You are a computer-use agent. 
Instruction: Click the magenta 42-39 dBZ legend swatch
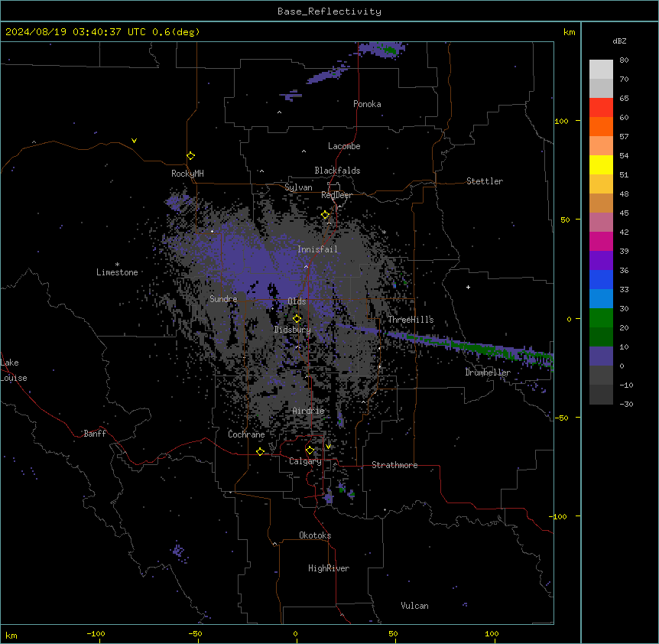[601, 241]
